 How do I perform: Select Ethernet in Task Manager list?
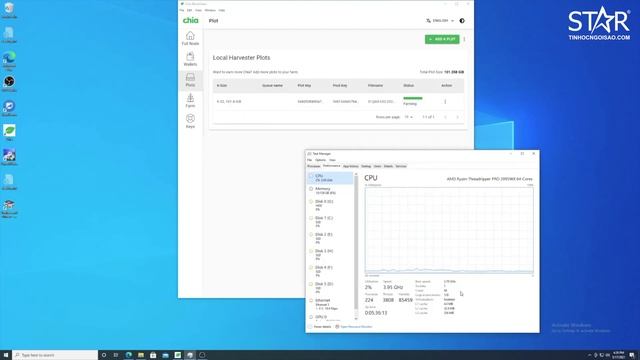[330, 304]
